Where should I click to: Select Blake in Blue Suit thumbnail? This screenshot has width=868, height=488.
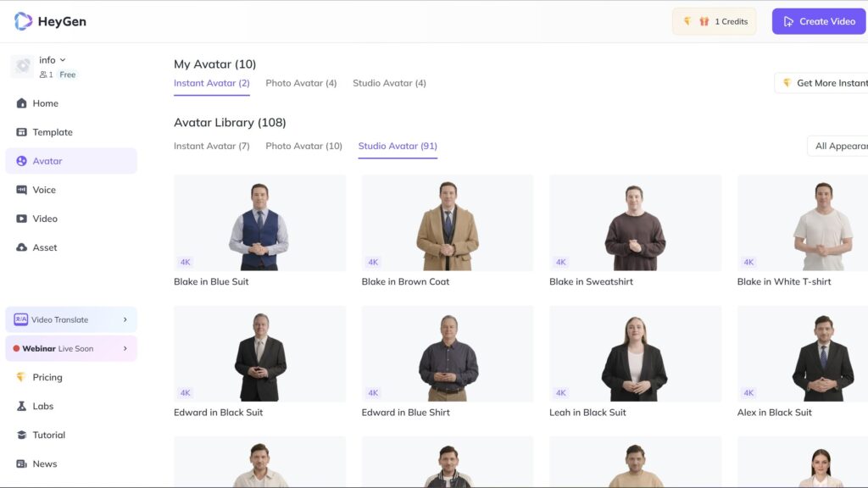point(259,223)
